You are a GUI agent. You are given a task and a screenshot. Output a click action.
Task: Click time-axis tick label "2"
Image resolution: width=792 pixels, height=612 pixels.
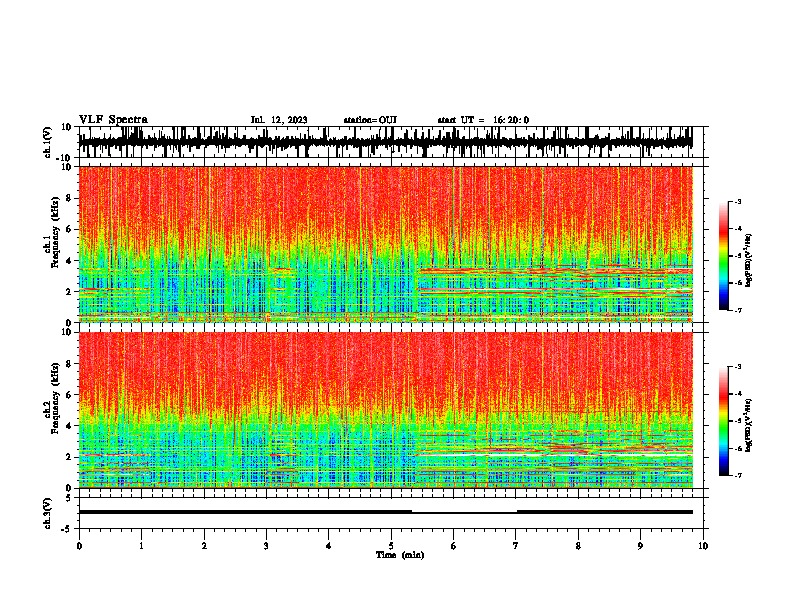tap(204, 546)
